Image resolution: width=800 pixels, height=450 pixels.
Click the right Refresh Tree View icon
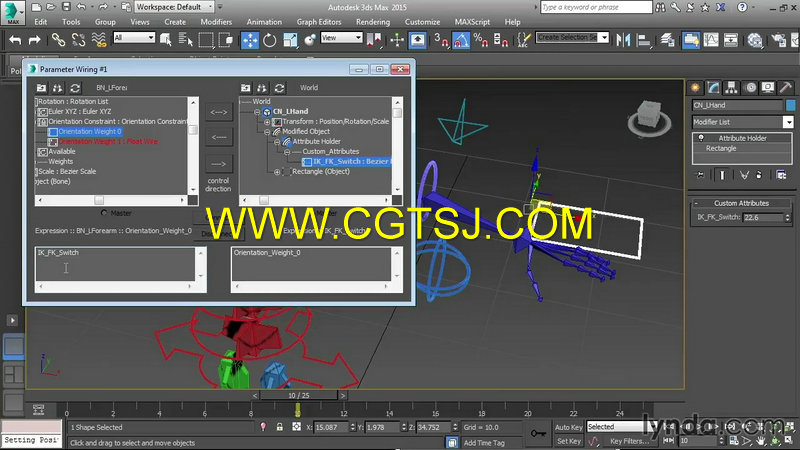[279, 88]
